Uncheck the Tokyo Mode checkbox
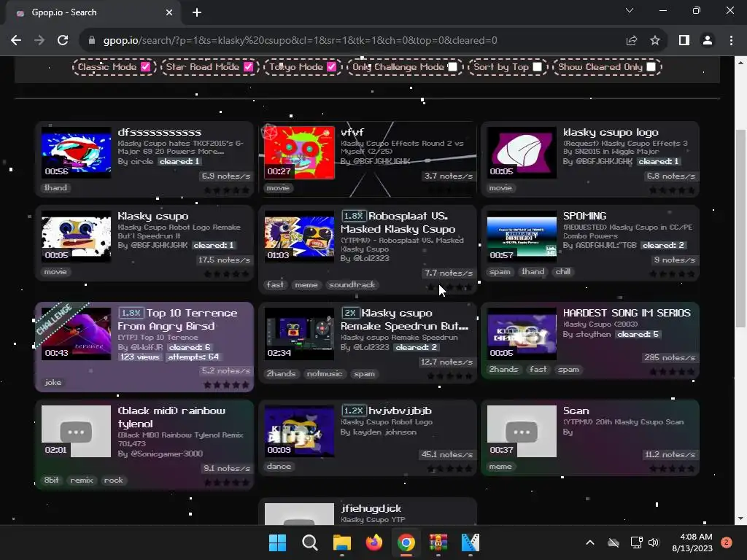747x560 pixels. pyautogui.click(x=332, y=66)
